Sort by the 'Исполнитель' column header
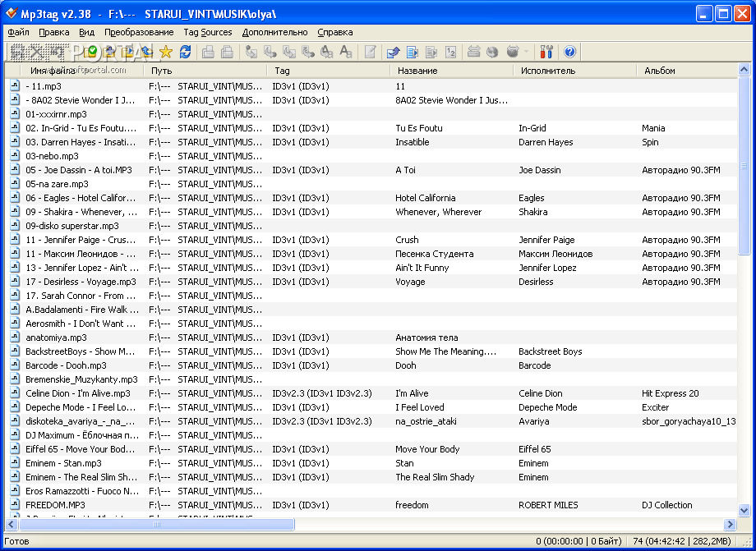756x551 pixels. 575,71
